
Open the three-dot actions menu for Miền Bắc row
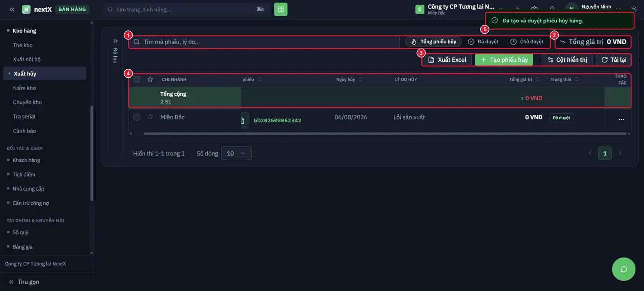(621, 119)
